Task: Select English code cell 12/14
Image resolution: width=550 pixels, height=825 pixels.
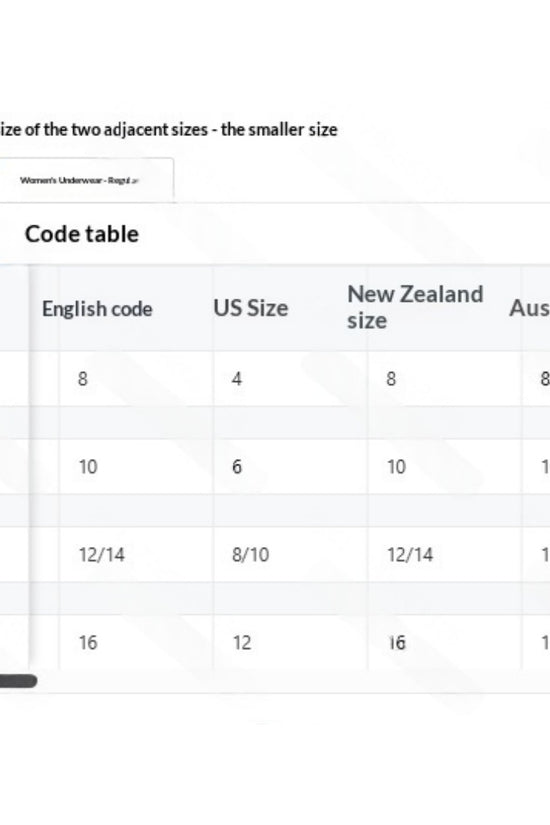Action: 102,555
